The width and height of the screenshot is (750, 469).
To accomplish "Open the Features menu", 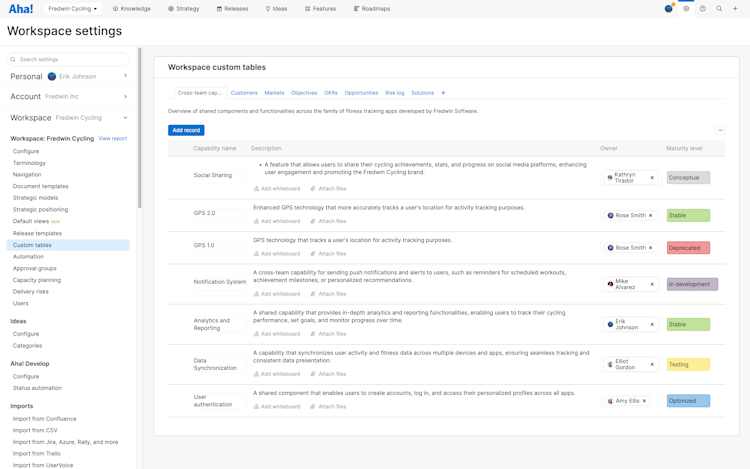I will click(x=320, y=9).
